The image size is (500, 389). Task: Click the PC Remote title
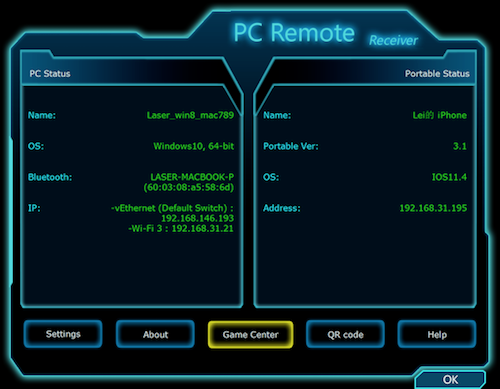click(294, 33)
